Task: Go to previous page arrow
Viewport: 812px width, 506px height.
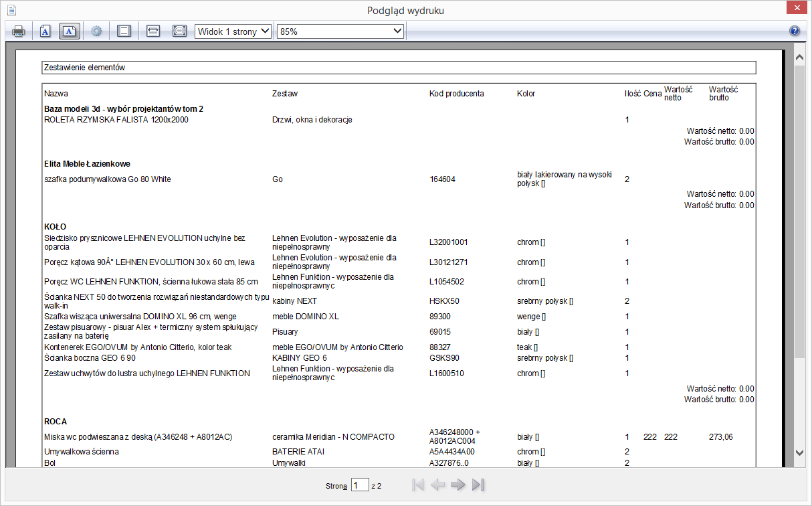Action: [438, 485]
